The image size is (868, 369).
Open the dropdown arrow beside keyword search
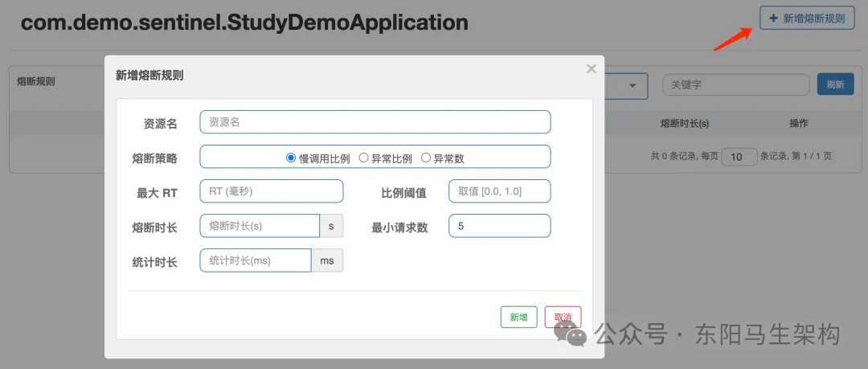633,86
